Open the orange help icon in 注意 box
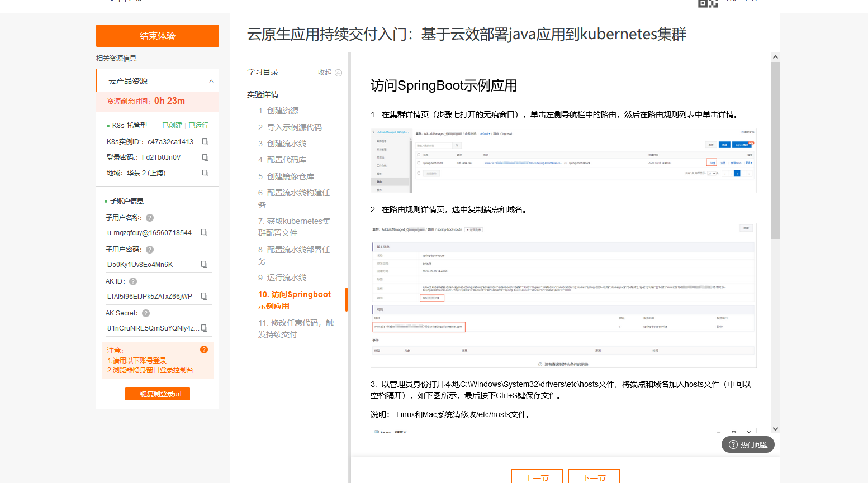868x483 pixels. pyautogui.click(x=204, y=350)
